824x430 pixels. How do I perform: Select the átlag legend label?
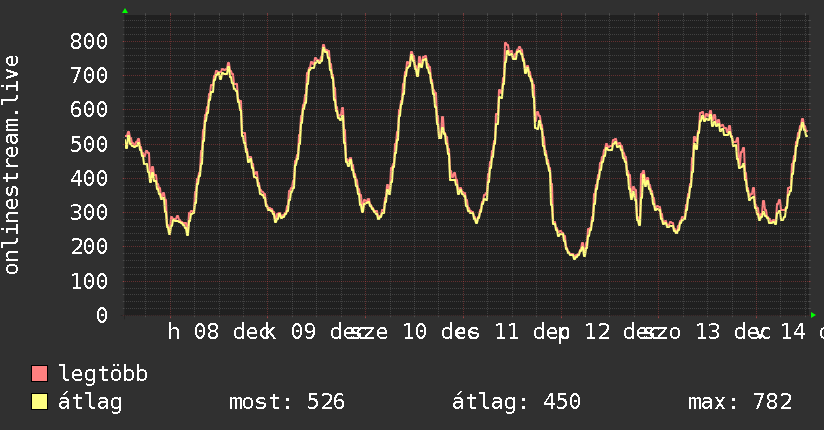point(90,402)
